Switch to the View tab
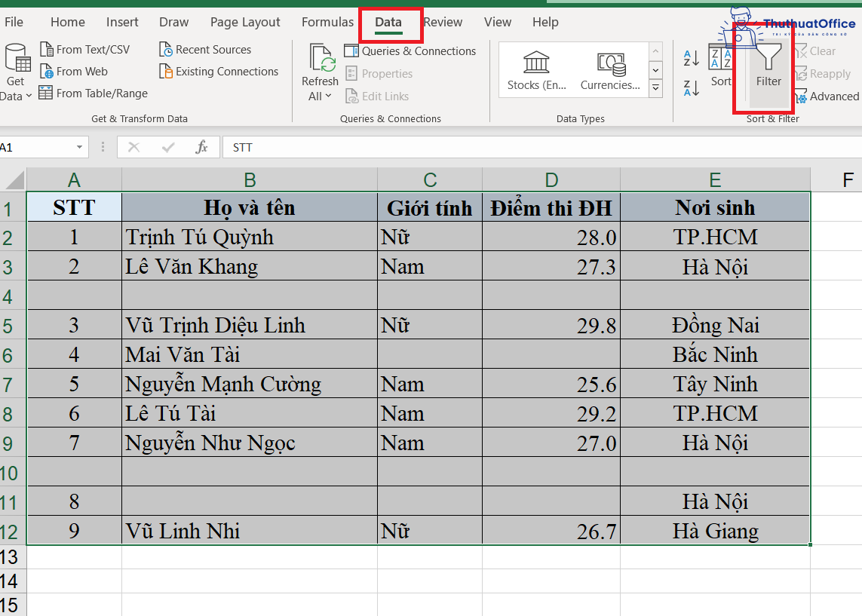 (498, 22)
